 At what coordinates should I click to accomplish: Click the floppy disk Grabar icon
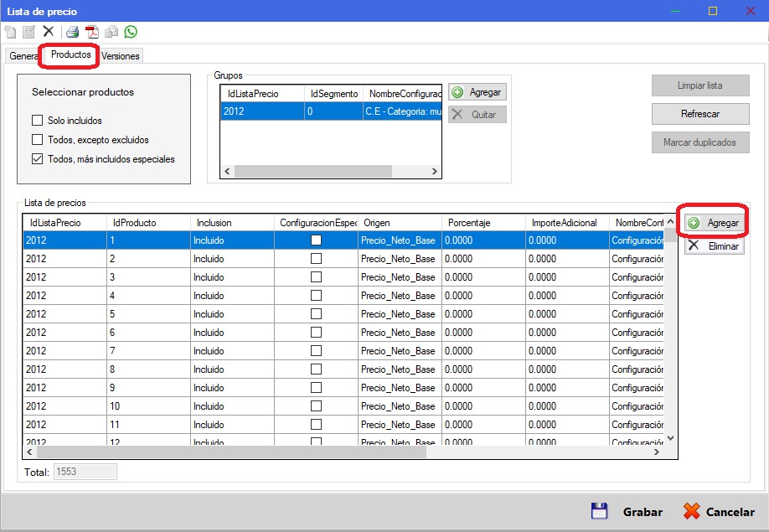599,511
